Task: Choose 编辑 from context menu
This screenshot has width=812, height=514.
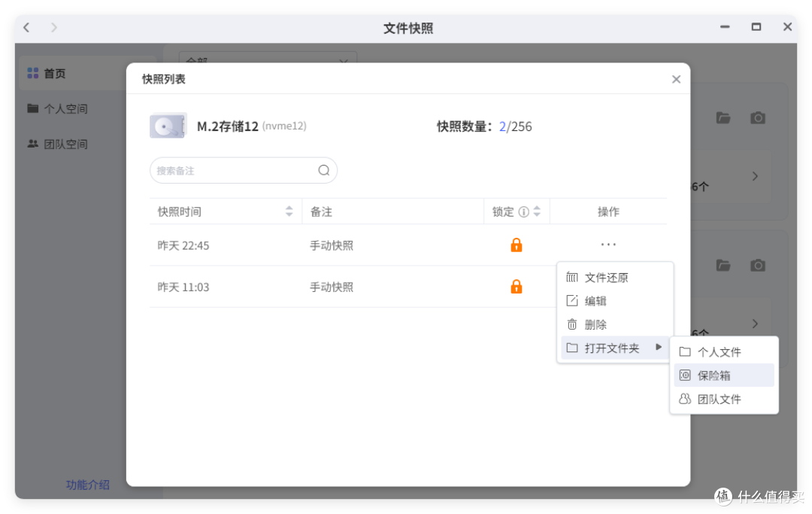Action: click(x=615, y=301)
